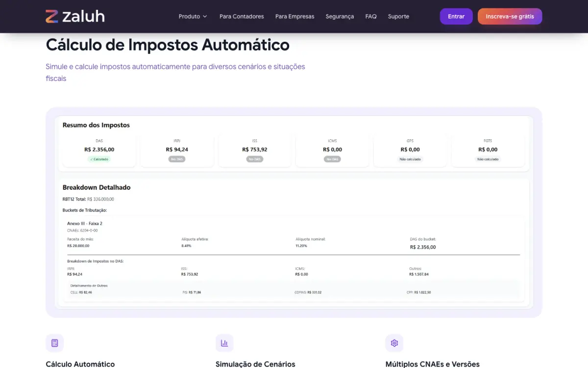The width and height of the screenshot is (588, 368).
Task: Open the Suporte link in navigation
Action: [x=398, y=16]
